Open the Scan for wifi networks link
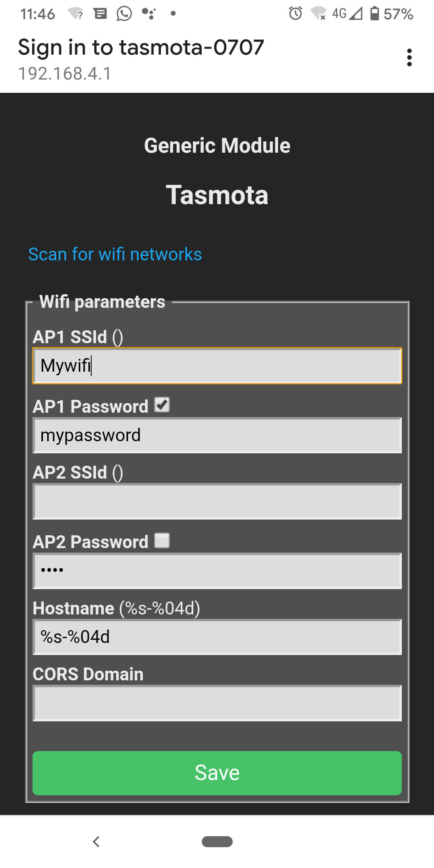 coord(115,254)
